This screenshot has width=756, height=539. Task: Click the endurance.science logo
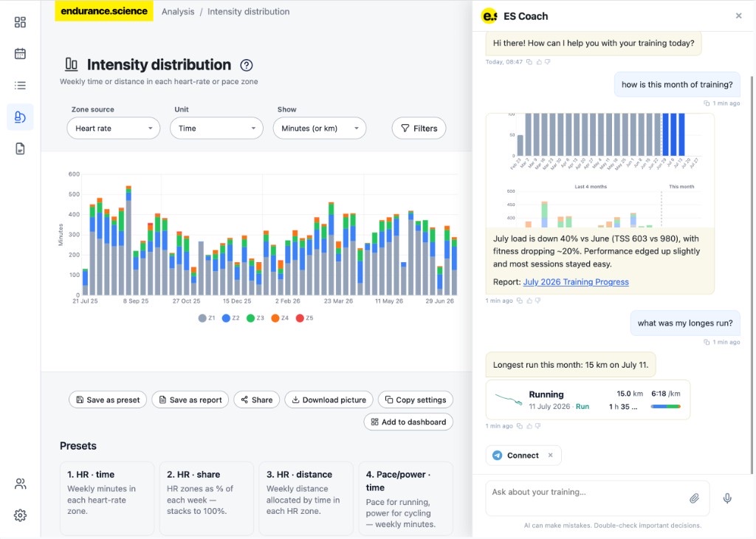pos(103,10)
